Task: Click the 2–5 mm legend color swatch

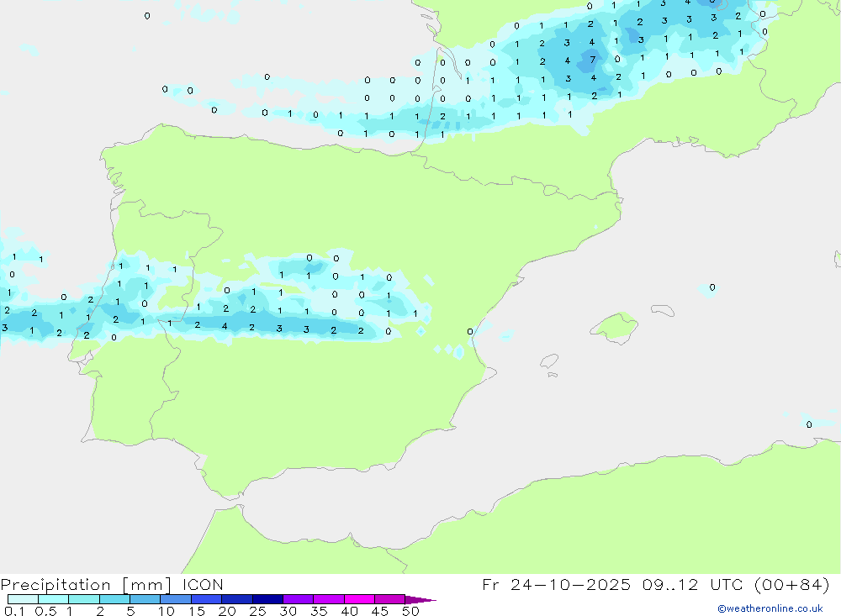Action: (114, 599)
